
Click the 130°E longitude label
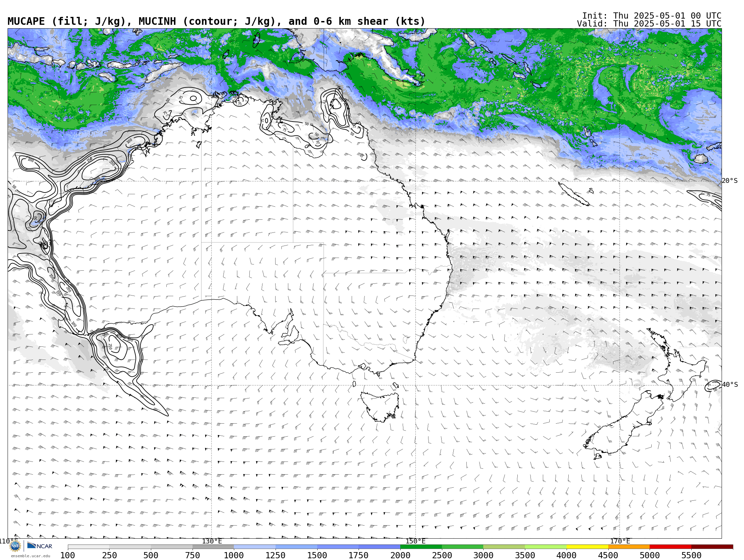click(212, 541)
